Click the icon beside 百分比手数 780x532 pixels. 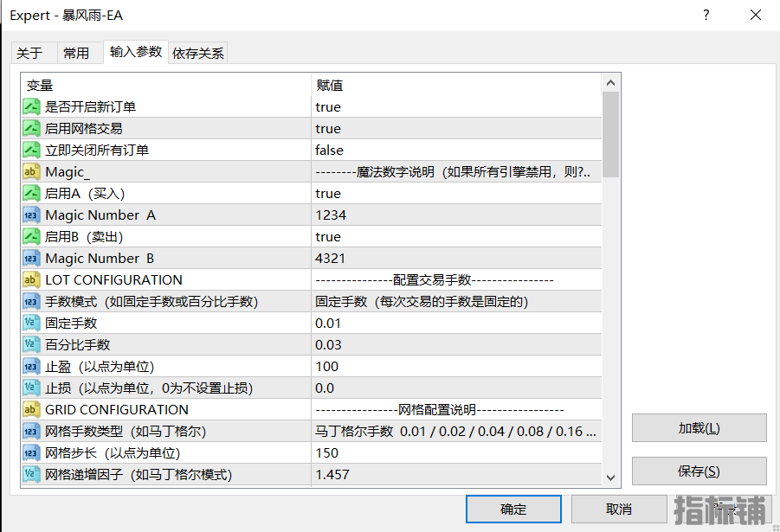point(31,344)
